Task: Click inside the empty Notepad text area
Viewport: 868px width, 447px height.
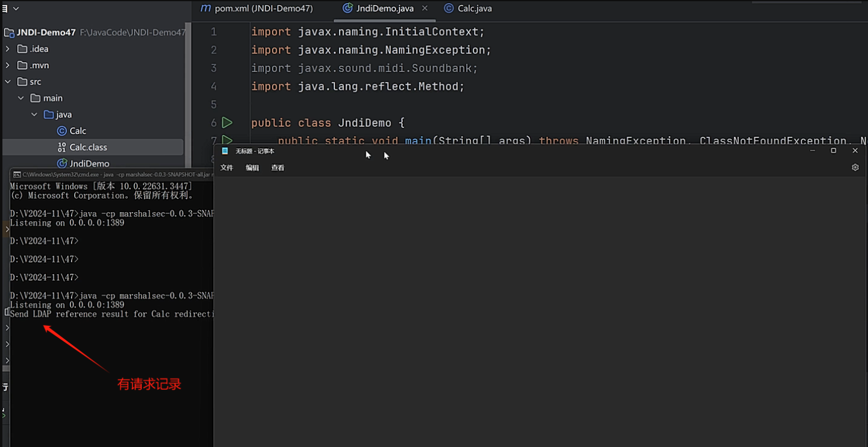Action: (540, 310)
